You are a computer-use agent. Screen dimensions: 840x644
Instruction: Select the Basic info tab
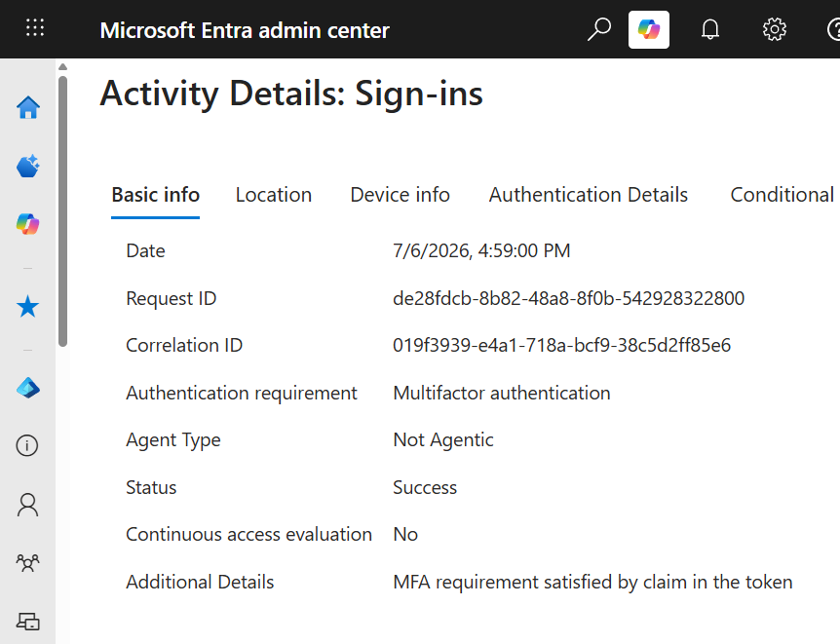coord(155,195)
